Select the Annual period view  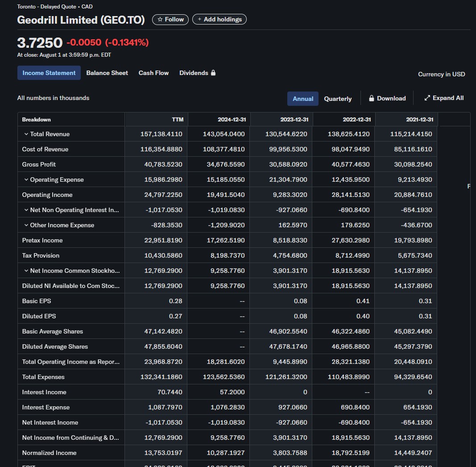(x=303, y=99)
